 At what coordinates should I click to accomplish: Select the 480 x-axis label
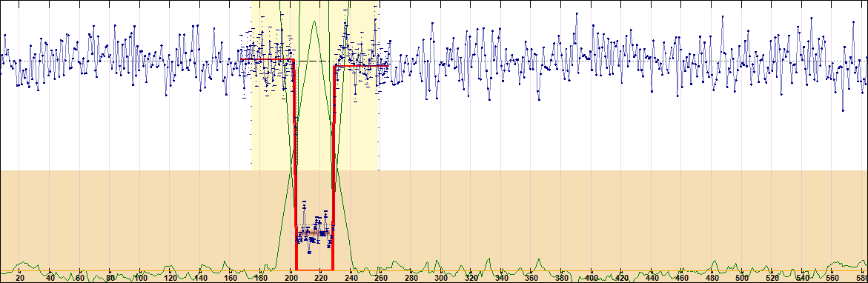(x=712, y=278)
